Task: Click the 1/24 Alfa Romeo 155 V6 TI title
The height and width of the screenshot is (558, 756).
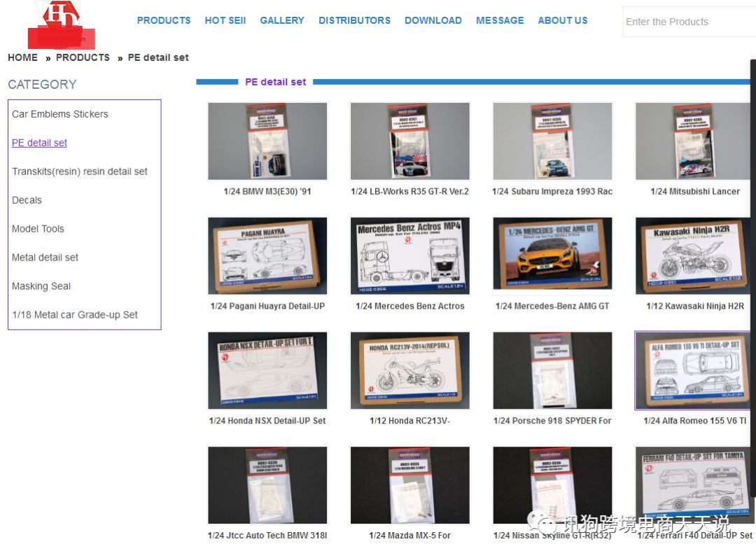Action: [695, 421]
